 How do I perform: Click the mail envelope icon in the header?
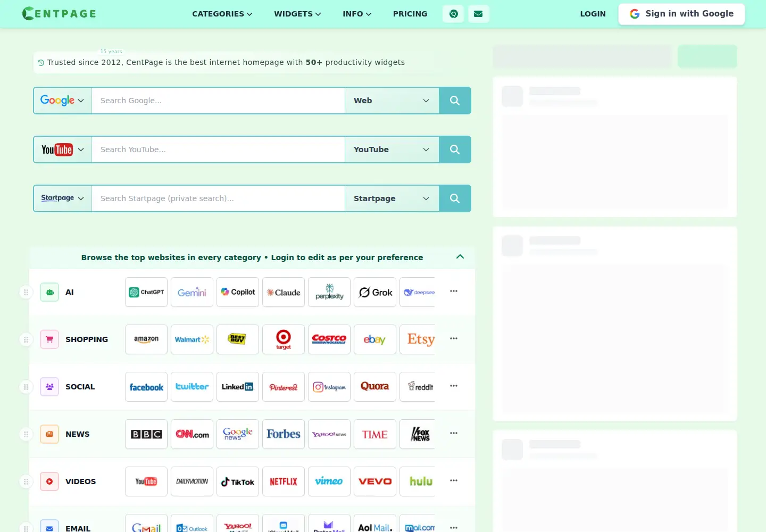click(x=479, y=14)
